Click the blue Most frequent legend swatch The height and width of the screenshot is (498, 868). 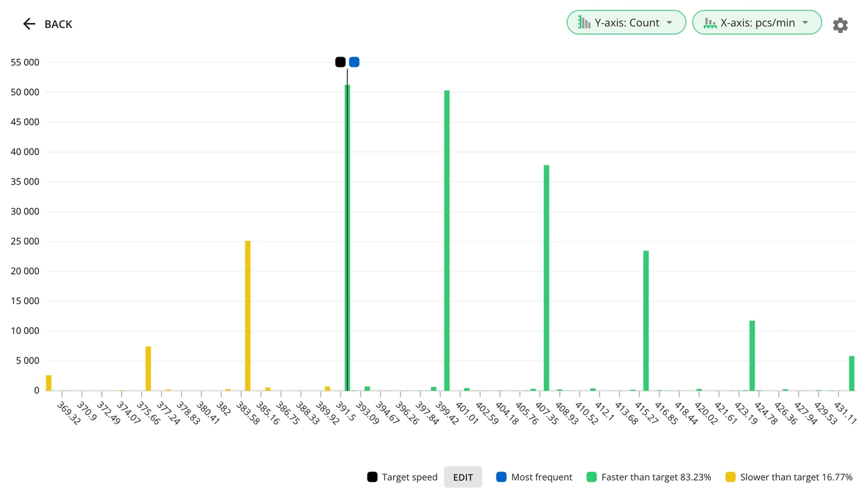tap(502, 477)
